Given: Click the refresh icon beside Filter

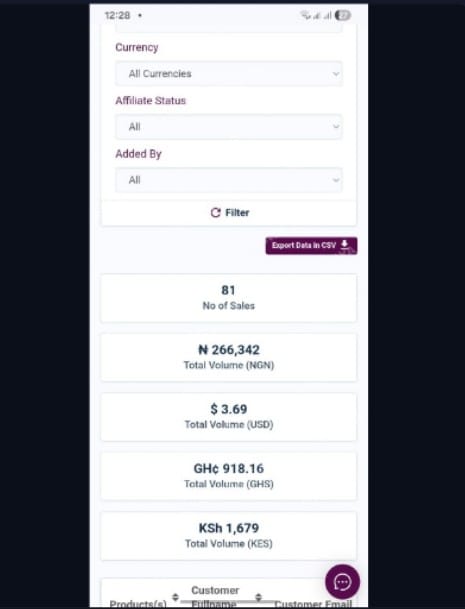Looking at the screenshot, I should (216, 212).
